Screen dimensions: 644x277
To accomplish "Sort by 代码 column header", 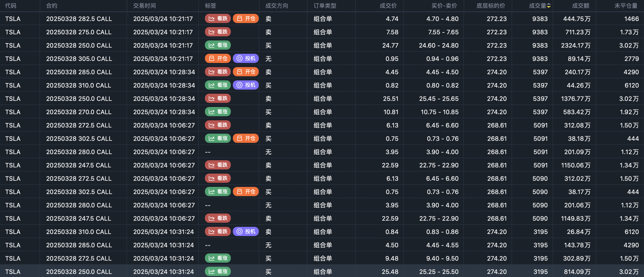I will click(x=11, y=6).
